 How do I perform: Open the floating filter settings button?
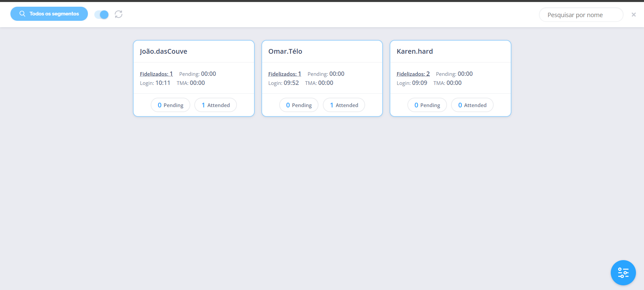[623, 273]
